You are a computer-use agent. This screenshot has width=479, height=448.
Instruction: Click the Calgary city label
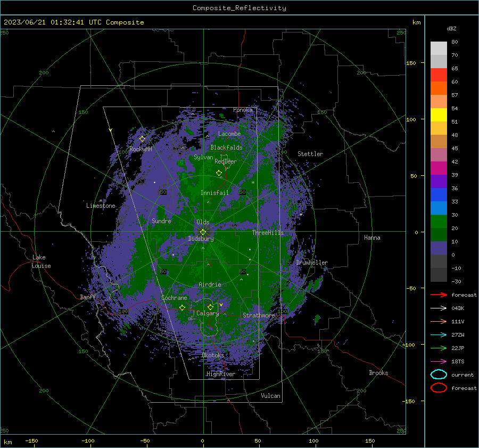208,313
